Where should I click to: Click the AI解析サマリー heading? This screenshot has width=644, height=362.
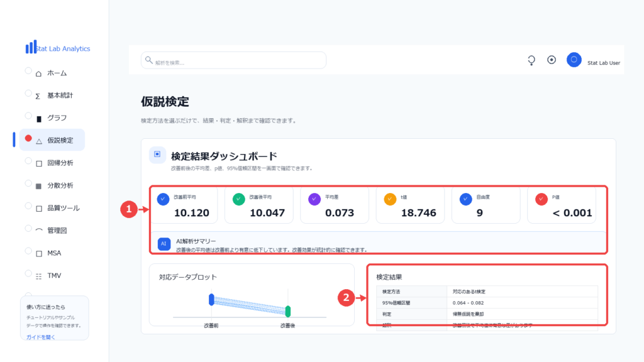click(196, 241)
